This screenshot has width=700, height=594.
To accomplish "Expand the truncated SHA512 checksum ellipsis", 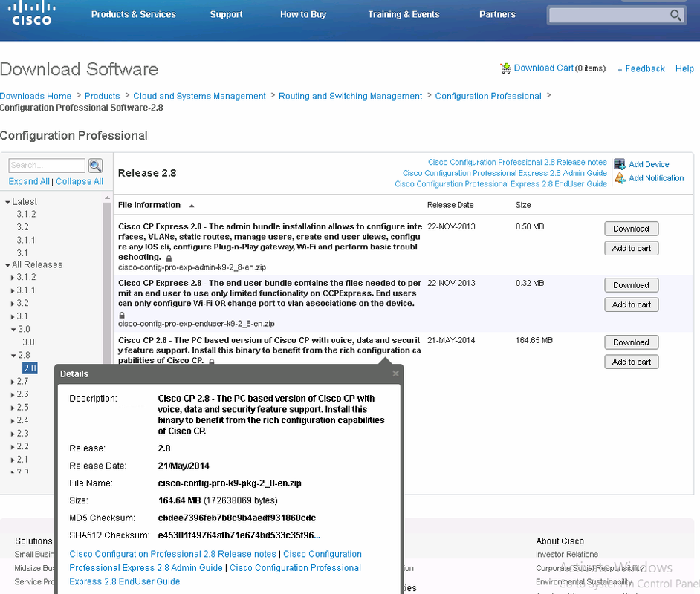I will tap(317, 535).
